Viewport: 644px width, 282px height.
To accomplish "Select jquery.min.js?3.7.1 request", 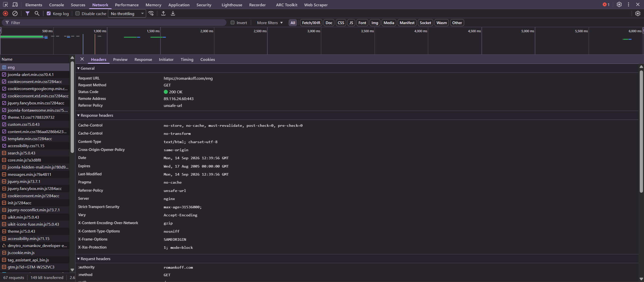I will click(35, 181).
